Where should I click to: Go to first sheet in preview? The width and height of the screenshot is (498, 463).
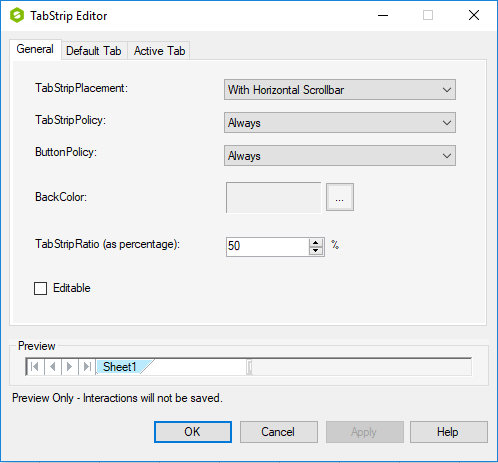click(35, 367)
